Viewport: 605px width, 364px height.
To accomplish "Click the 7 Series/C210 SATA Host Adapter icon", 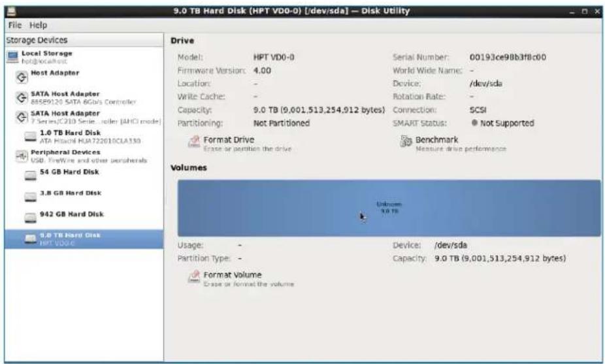I will 22,117.
